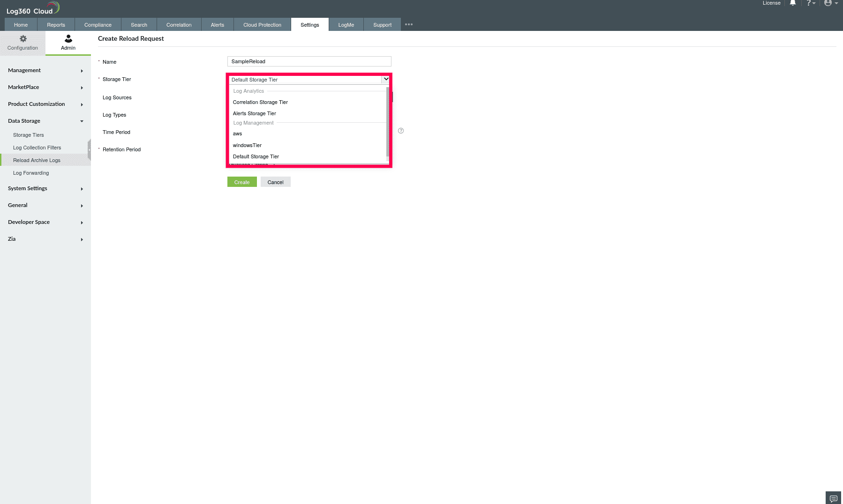Collapse the sidebar using its handle
This screenshot has width=843, height=504.
point(89,150)
